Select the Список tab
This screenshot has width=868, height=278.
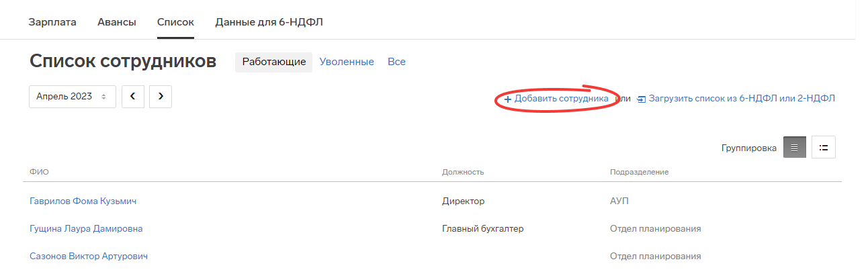click(175, 22)
